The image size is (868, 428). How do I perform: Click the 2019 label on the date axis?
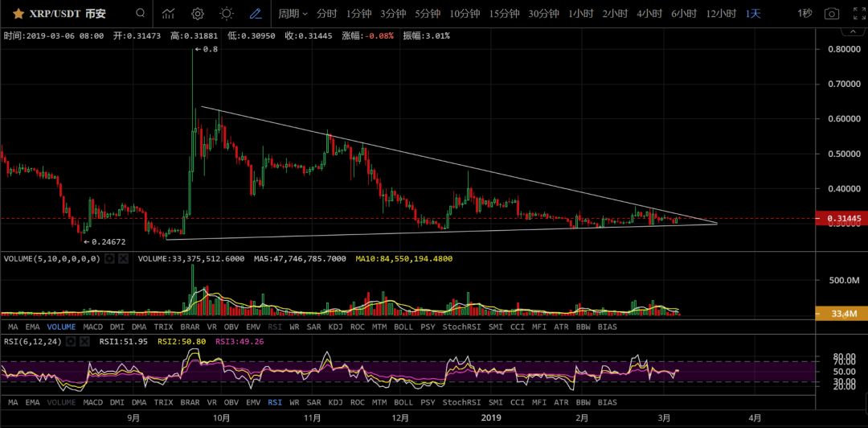point(492,418)
